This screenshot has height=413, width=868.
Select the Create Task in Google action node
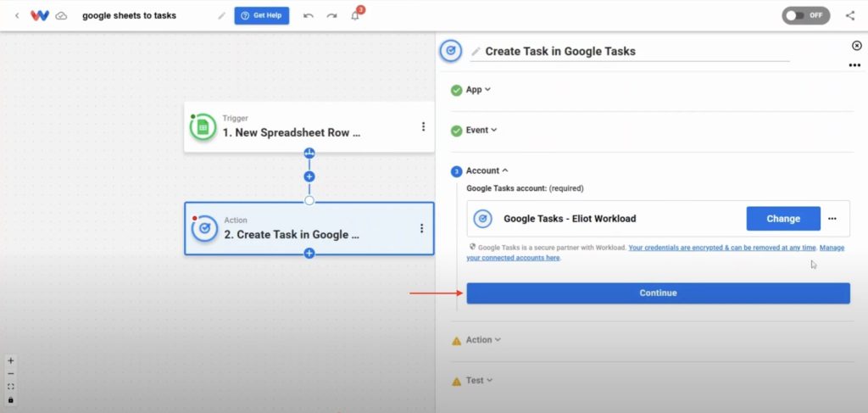click(x=309, y=229)
